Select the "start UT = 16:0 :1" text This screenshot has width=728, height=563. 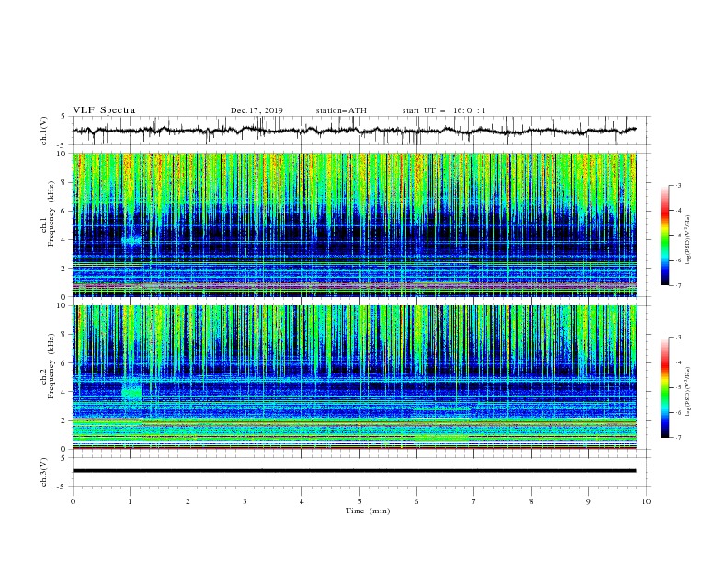pos(444,110)
